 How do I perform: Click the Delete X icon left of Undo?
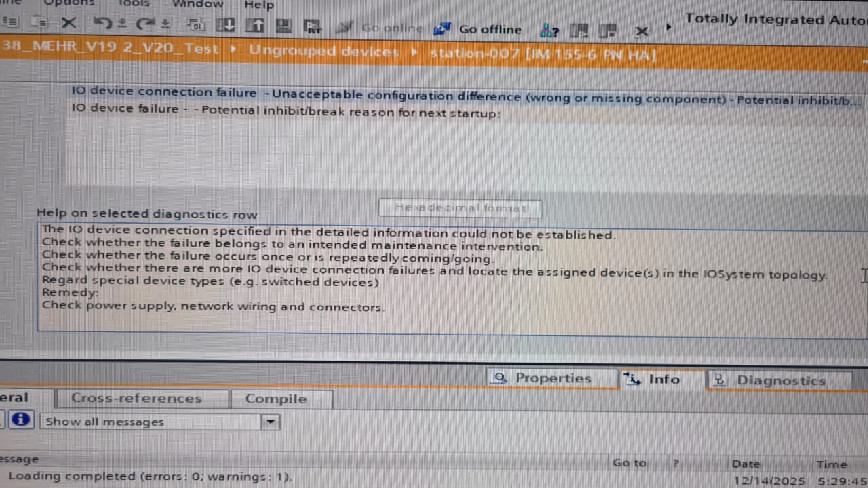pos(68,23)
